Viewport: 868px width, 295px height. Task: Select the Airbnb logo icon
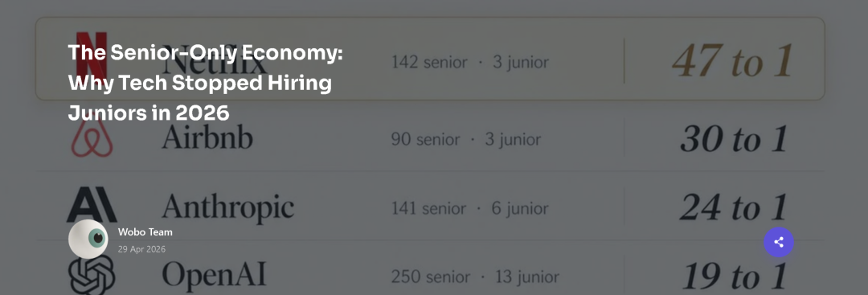pyautogui.click(x=92, y=137)
